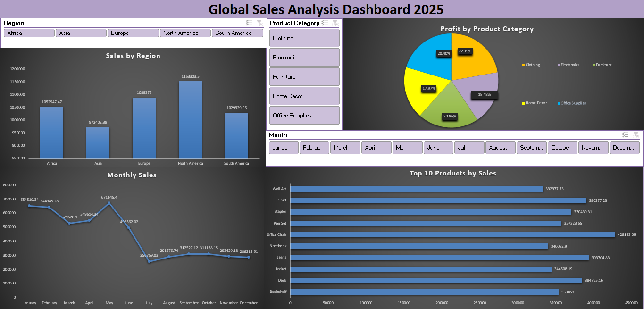Toggle multi-select on the Region slicer

[249, 23]
